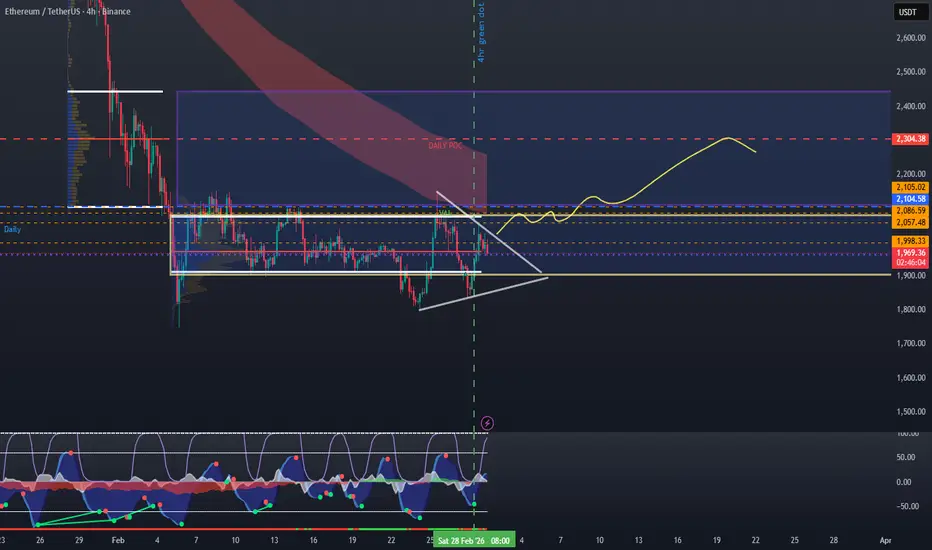Click the 2,400.00 price axis label
932x550 pixels.
[x=911, y=106]
